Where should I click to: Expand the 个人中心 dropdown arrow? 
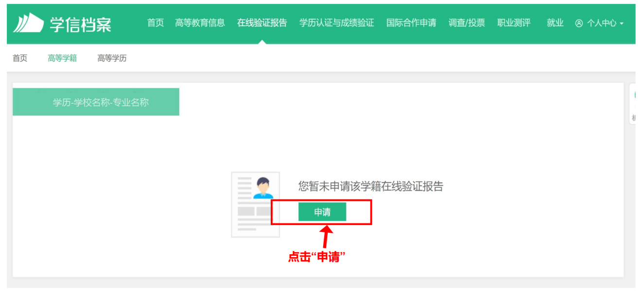click(x=622, y=24)
